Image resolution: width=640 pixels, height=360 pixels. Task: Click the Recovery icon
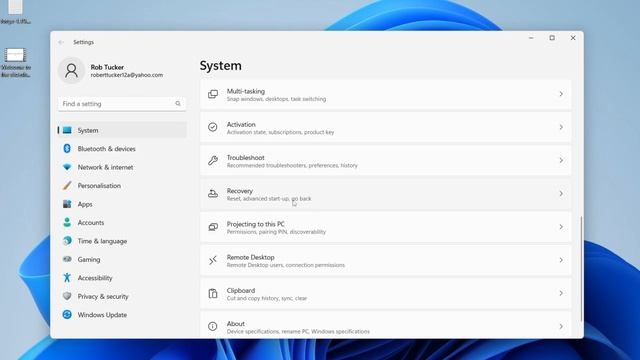213,194
